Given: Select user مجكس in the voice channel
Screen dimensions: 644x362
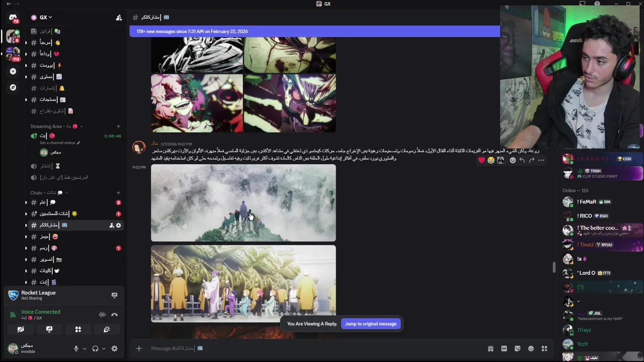Looking at the screenshot, I should (x=80, y=152).
